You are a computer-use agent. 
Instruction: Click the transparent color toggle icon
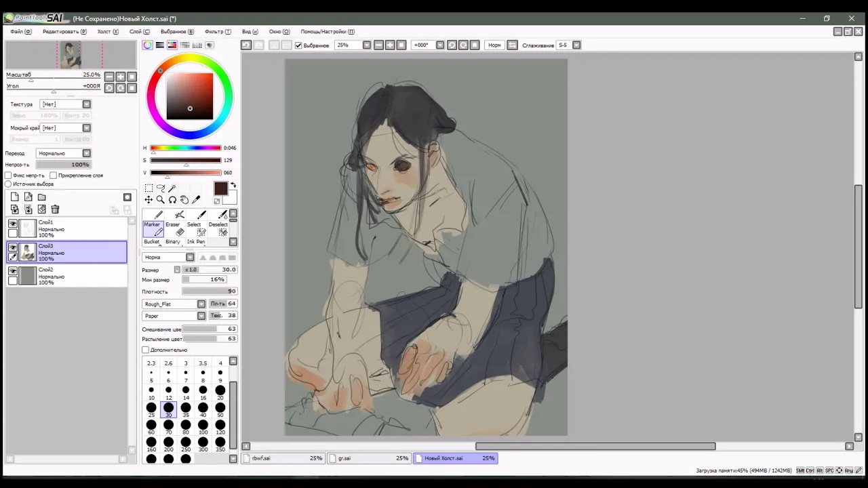pyautogui.click(x=217, y=201)
